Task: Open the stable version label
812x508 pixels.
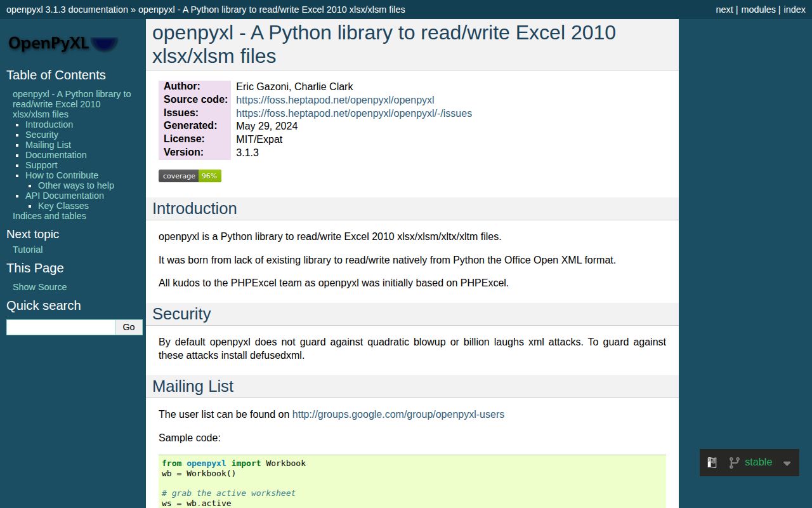Action: [x=758, y=462]
